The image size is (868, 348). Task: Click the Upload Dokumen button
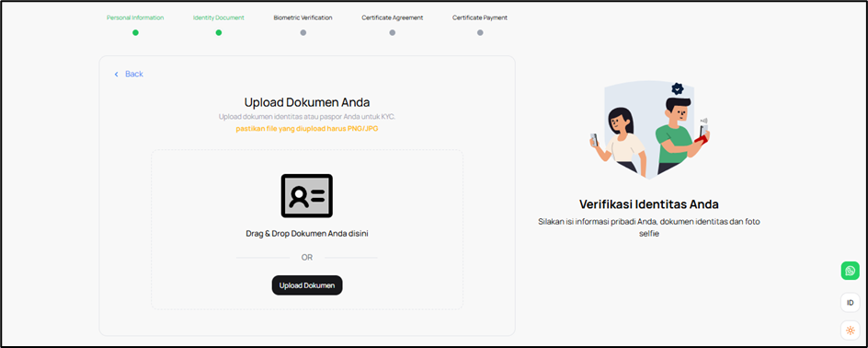(x=307, y=285)
